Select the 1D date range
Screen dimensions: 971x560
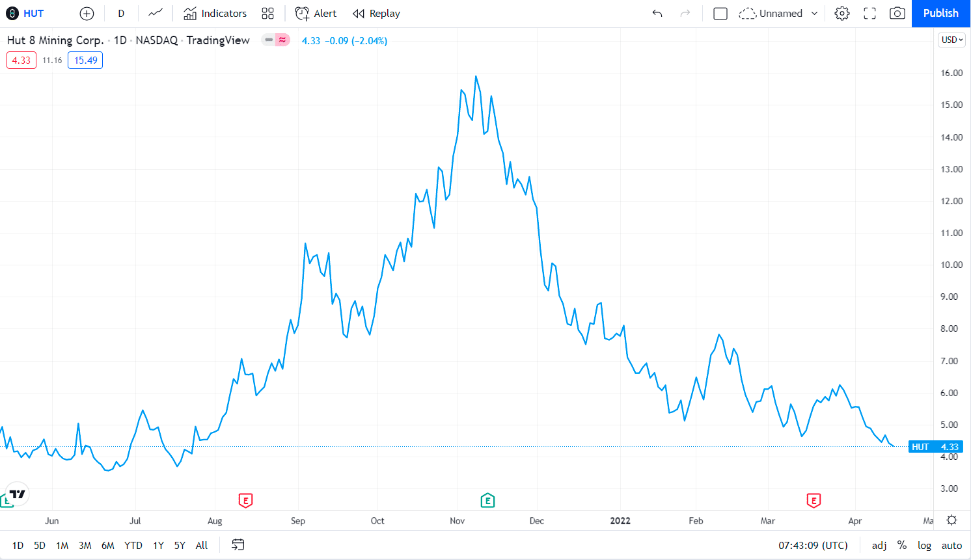pos(18,545)
